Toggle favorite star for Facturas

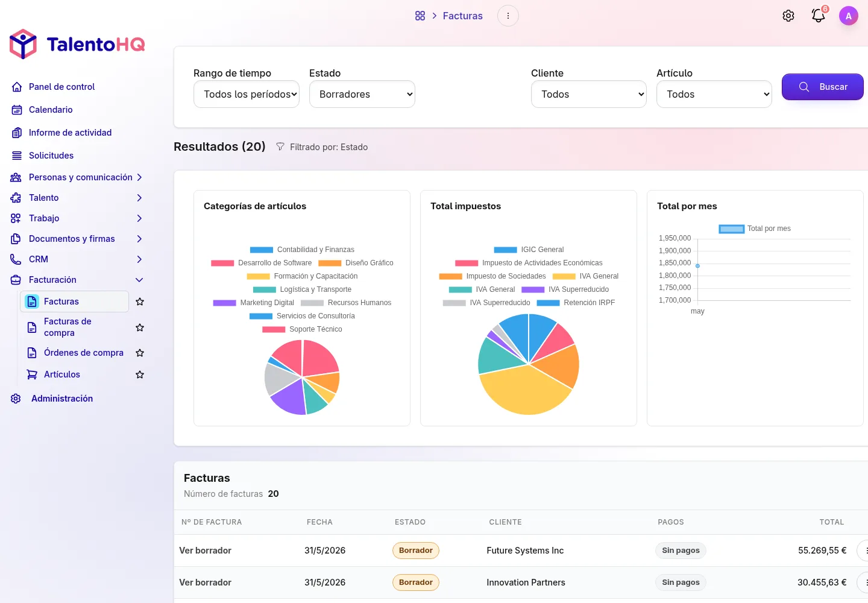140,301
